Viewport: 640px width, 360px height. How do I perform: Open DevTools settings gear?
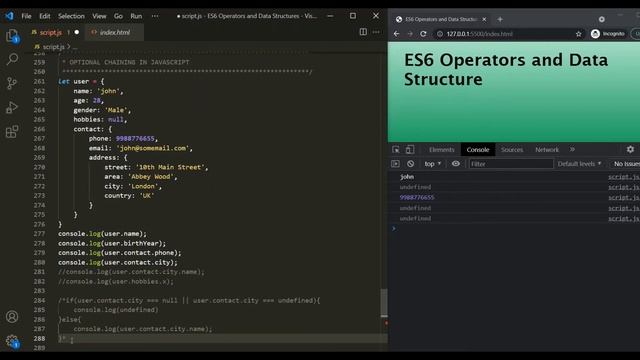[630, 150]
